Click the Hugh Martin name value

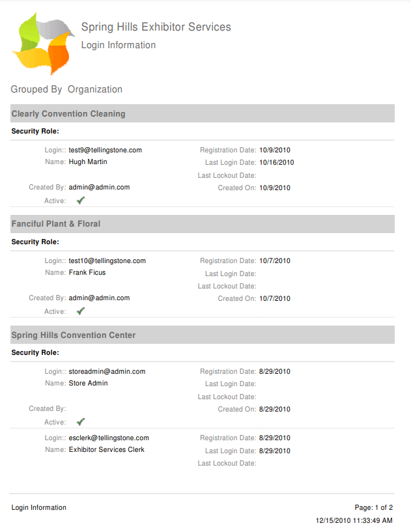[88, 162]
